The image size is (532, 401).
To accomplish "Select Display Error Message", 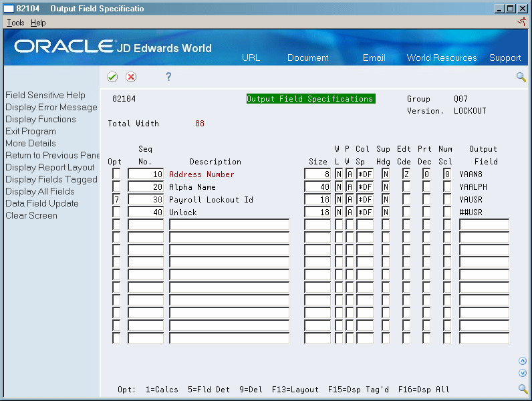I will click(x=51, y=107).
